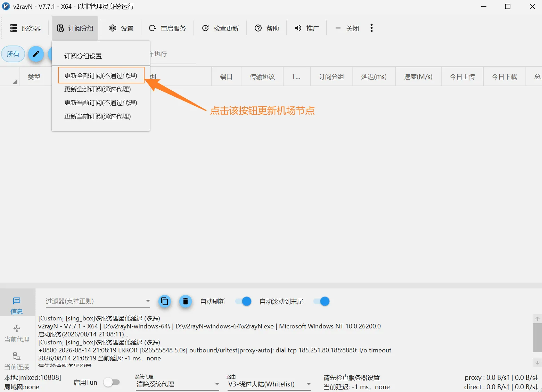Viewport: 542px width, 392px height.
Task: Sort by the 今日下载 column header
Action: (x=504, y=76)
